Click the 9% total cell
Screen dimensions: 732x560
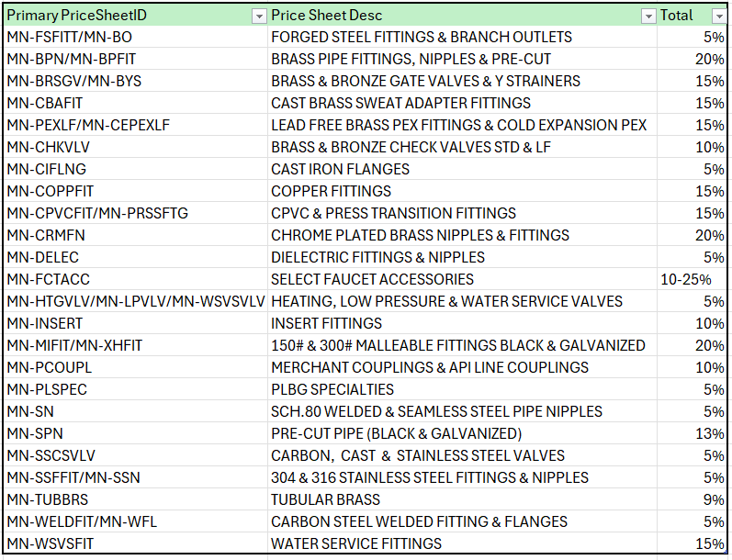tap(715, 499)
